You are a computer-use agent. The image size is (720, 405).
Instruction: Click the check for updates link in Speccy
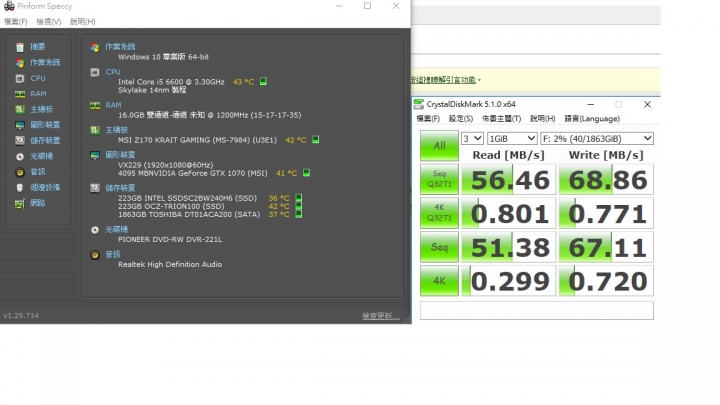pos(381,315)
